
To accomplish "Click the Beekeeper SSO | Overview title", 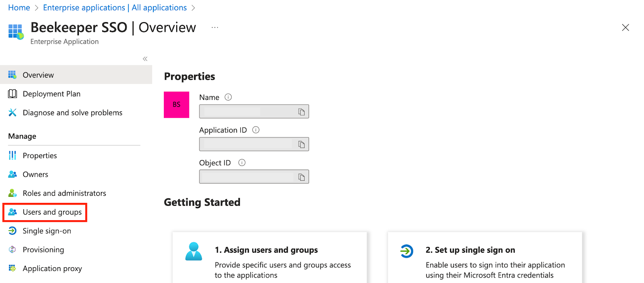I will 113,27.
